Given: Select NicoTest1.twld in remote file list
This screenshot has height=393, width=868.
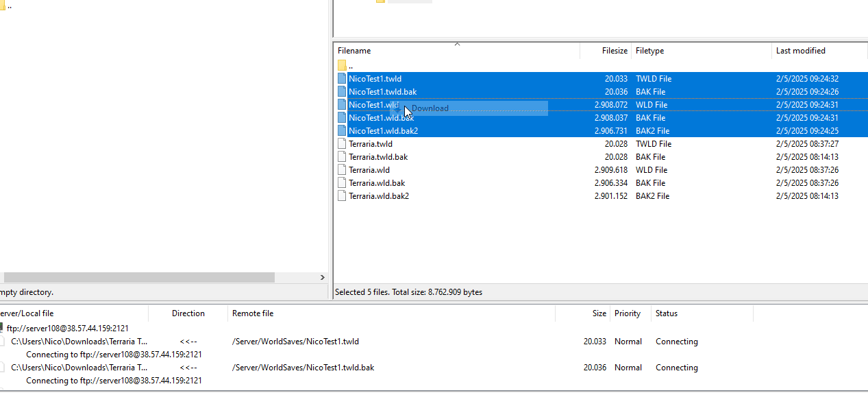Looking at the screenshot, I should click(x=375, y=79).
